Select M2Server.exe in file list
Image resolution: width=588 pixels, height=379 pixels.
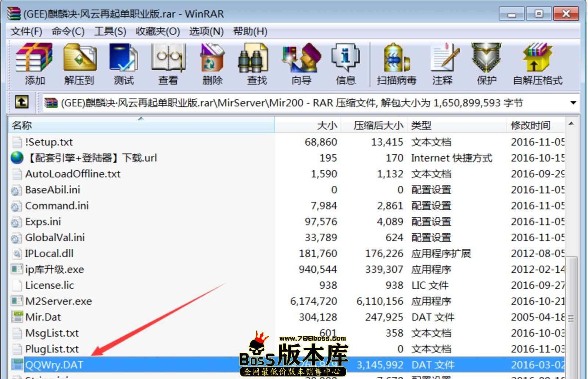coord(59,301)
